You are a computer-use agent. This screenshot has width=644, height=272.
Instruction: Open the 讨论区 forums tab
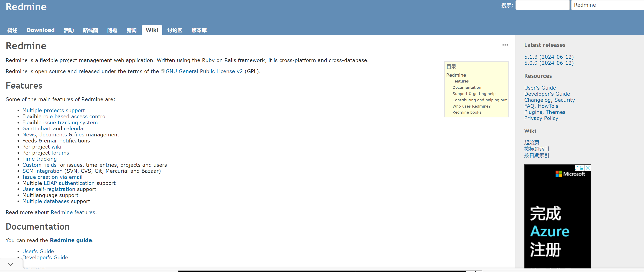tap(175, 30)
